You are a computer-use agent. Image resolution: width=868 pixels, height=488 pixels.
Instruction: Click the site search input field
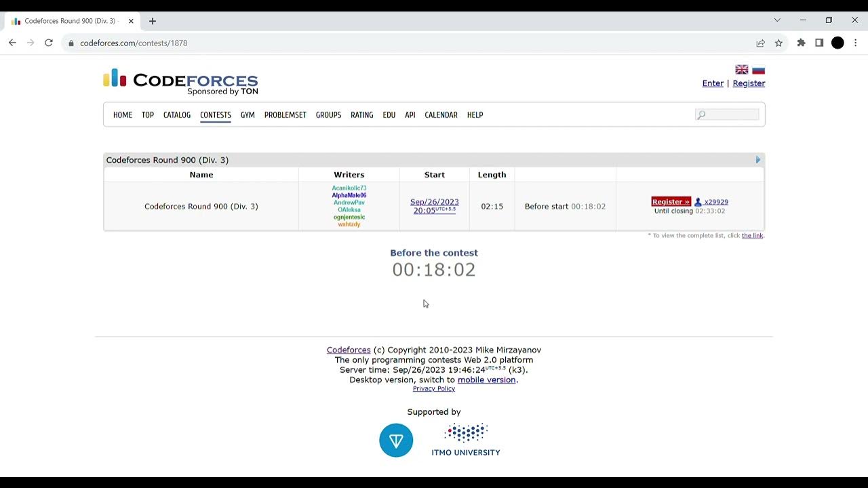point(728,115)
